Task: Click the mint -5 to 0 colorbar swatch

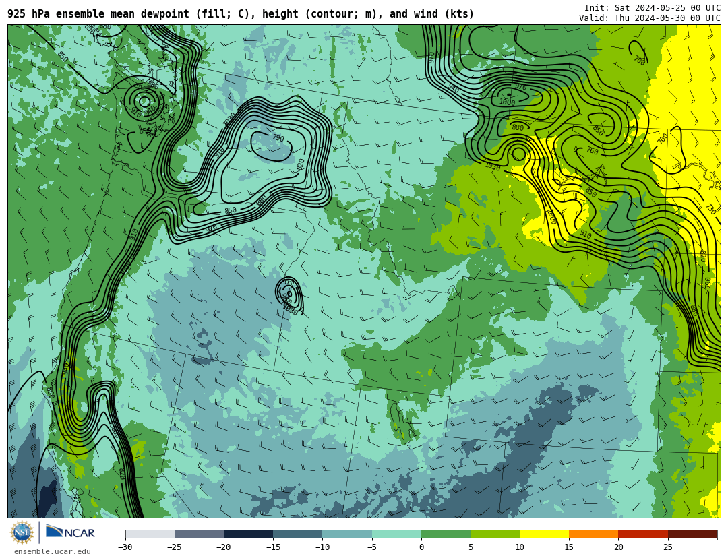Action: coord(396,534)
